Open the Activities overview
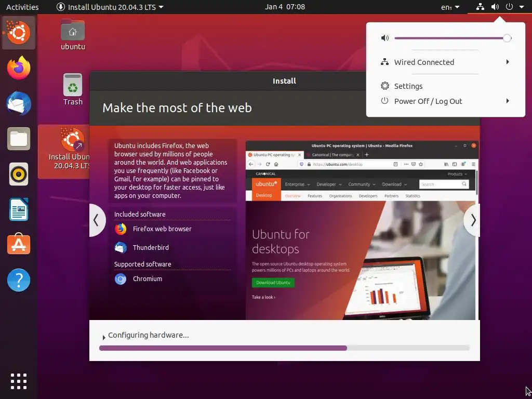The image size is (532, 399). click(x=22, y=7)
